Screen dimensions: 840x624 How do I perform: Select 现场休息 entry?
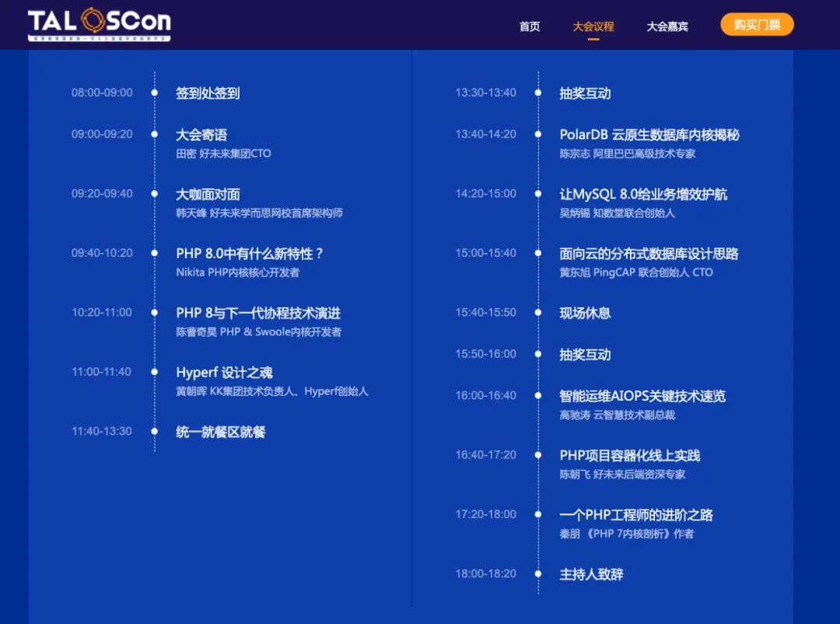[585, 313]
